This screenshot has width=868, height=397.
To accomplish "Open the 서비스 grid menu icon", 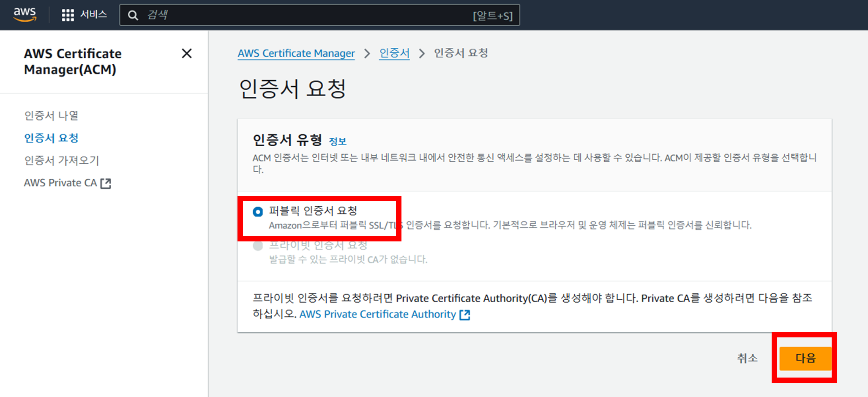I will [x=68, y=15].
